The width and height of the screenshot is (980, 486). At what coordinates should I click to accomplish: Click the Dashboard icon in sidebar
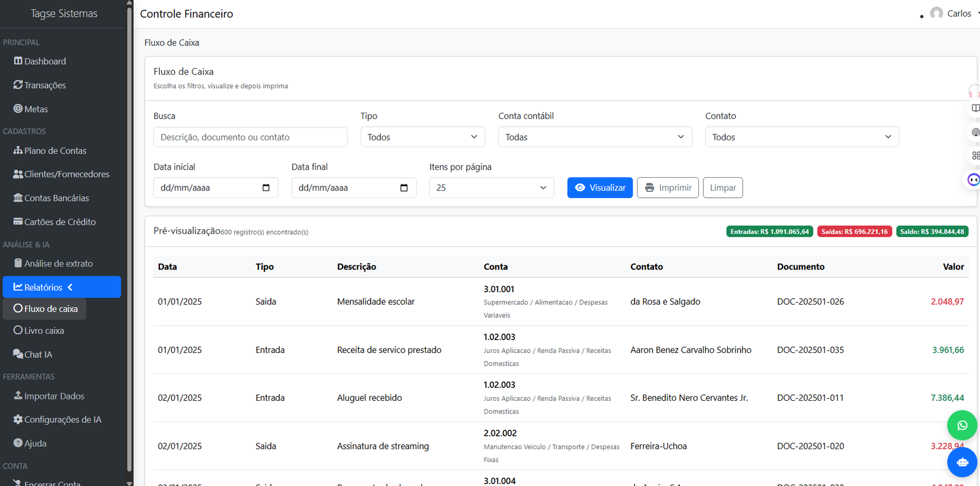pos(18,61)
